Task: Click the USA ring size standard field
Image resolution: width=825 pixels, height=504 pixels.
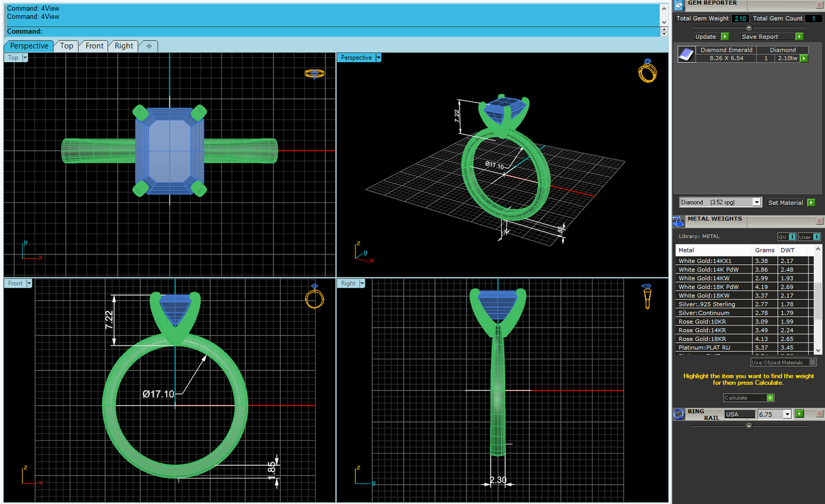Action: pyautogui.click(x=740, y=414)
